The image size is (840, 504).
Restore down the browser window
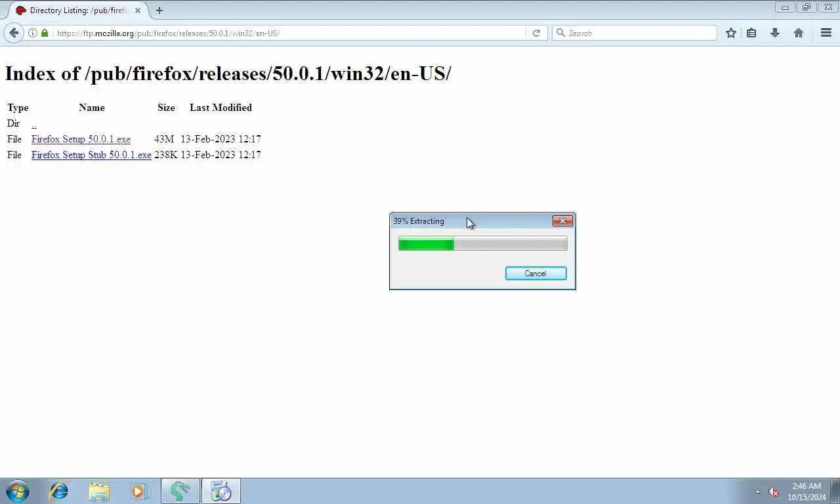807,7
